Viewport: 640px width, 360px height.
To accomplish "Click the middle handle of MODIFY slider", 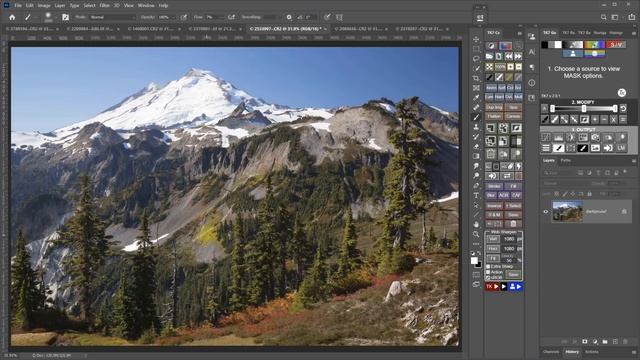I will point(584,109).
